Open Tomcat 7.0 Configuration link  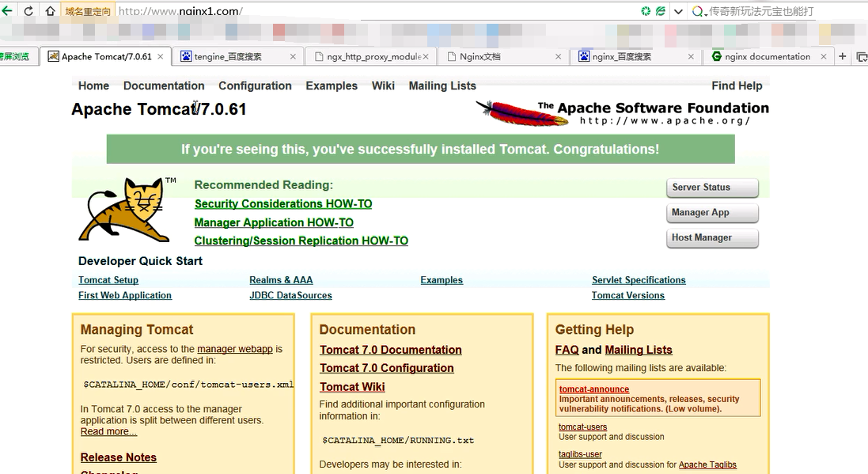[x=387, y=368]
